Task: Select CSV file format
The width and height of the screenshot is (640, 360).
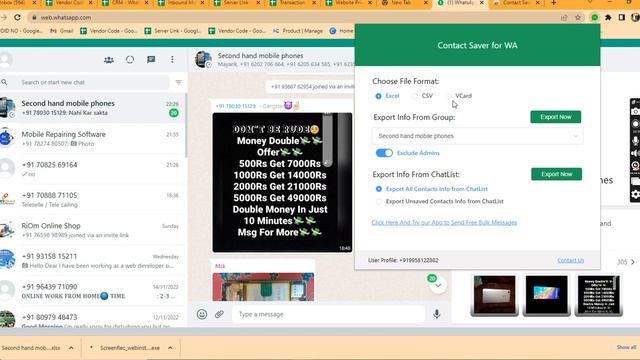Action: coord(415,96)
